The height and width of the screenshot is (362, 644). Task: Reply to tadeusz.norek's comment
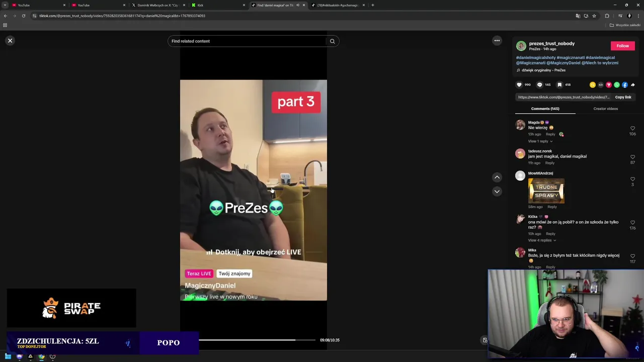pos(549,163)
